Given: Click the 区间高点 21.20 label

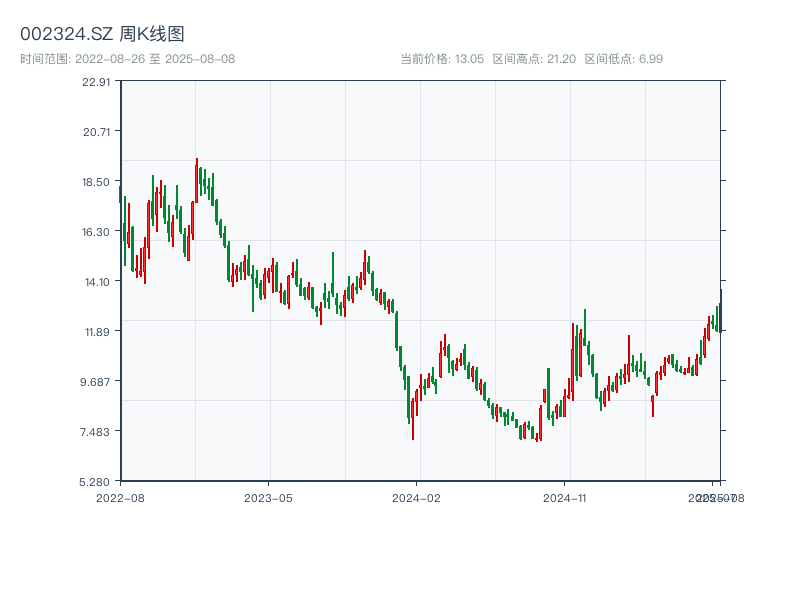Looking at the screenshot, I should click(534, 59).
